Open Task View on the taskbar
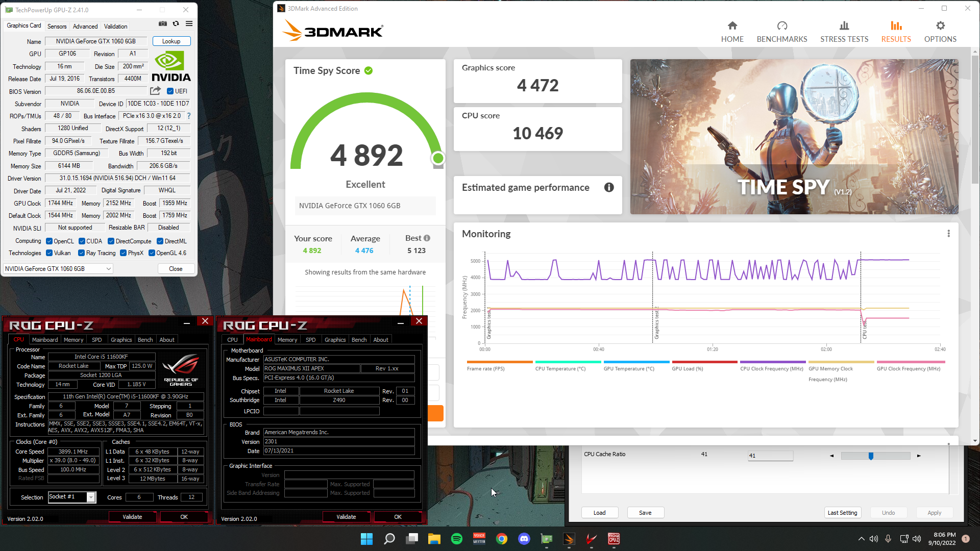 click(x=412, y=539)
